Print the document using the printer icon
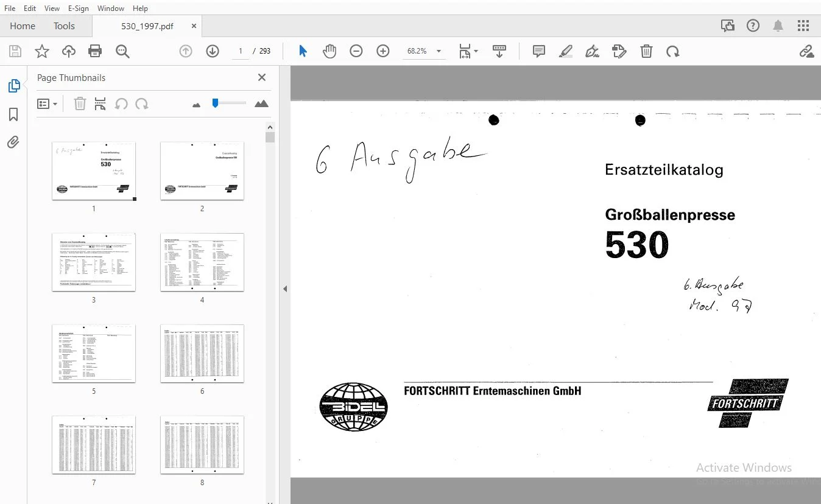The image size is (821, 504). click(x=96, y=52)
